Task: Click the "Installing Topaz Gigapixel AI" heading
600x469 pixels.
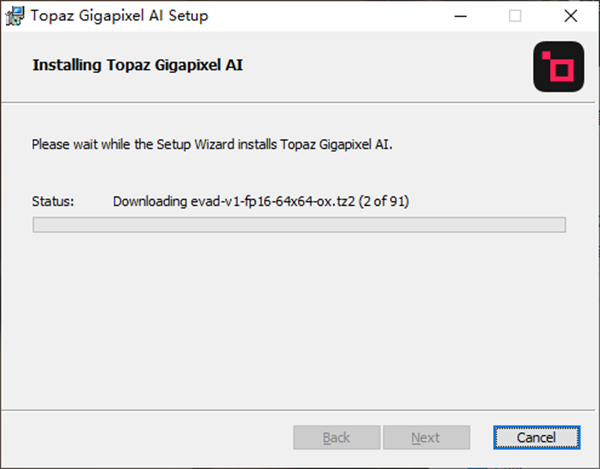Action: pyautogui.click(x=138, y=66)
